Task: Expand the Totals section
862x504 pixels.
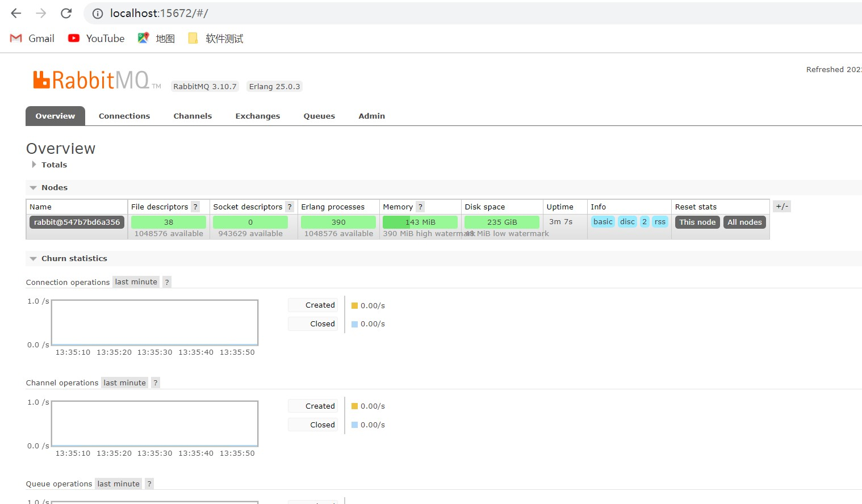Action: click(49, 165)
